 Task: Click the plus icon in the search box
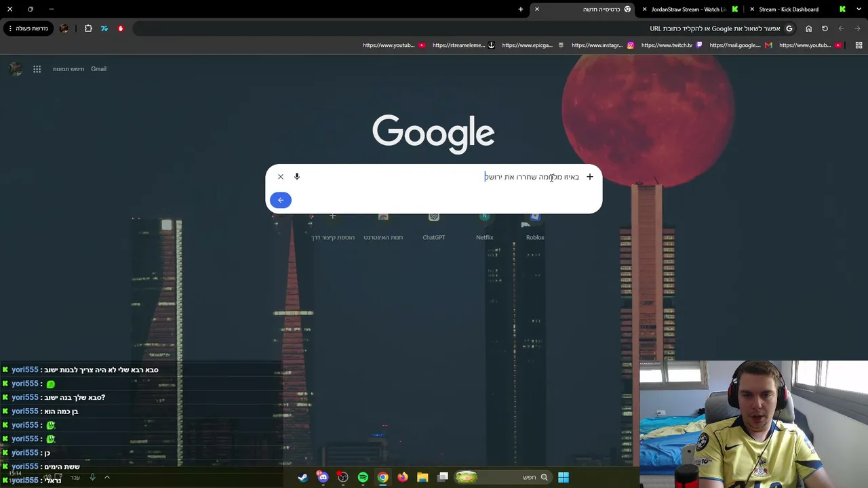(x=590, y=177)
